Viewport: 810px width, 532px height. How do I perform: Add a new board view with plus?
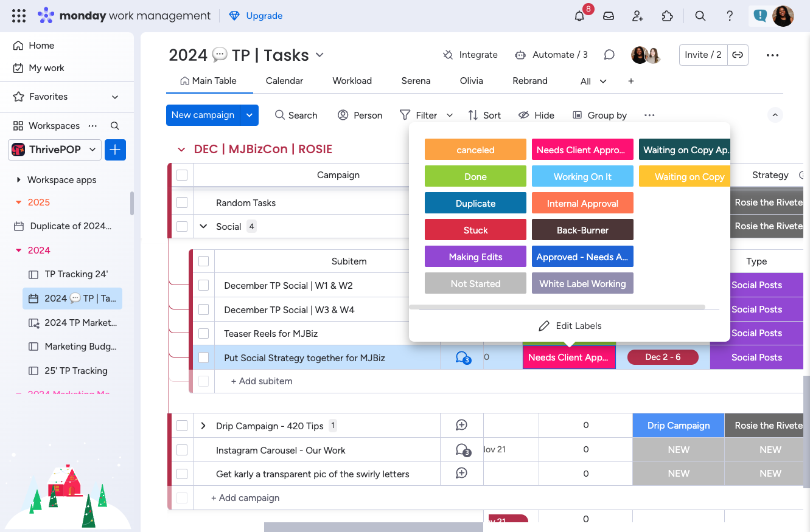631,81
